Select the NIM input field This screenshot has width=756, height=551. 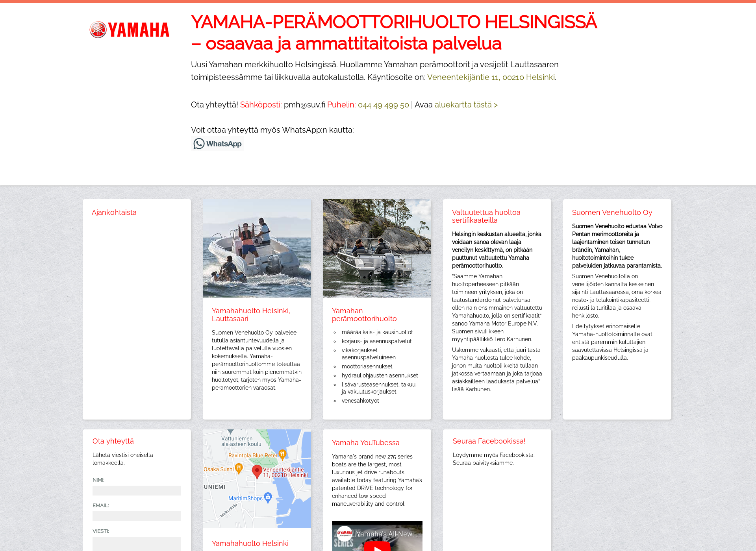(137, 490)
